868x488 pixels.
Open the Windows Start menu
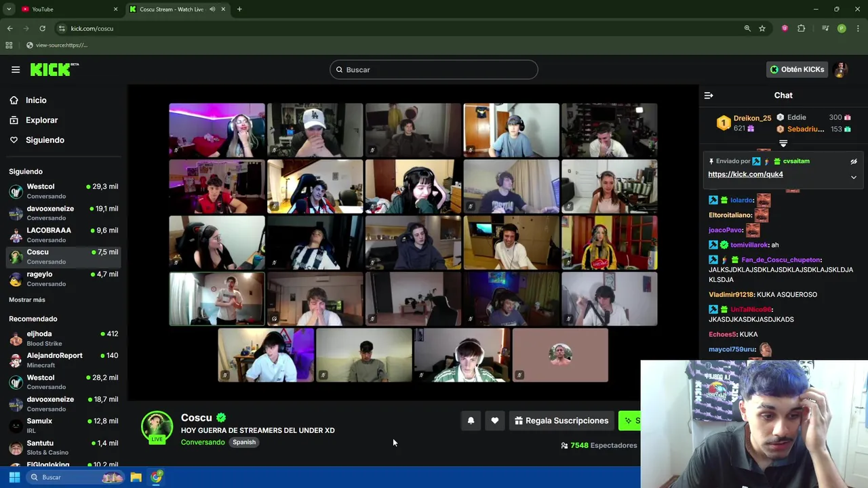[14, 477]
